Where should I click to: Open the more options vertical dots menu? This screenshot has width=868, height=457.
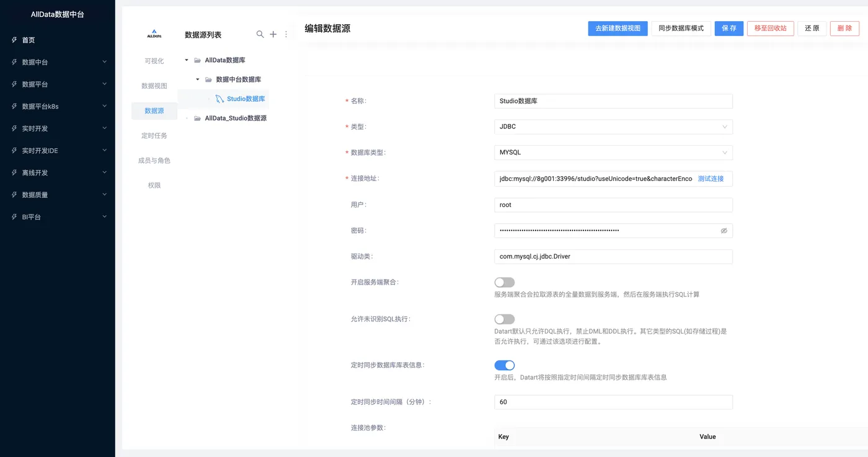pos(286,34)
